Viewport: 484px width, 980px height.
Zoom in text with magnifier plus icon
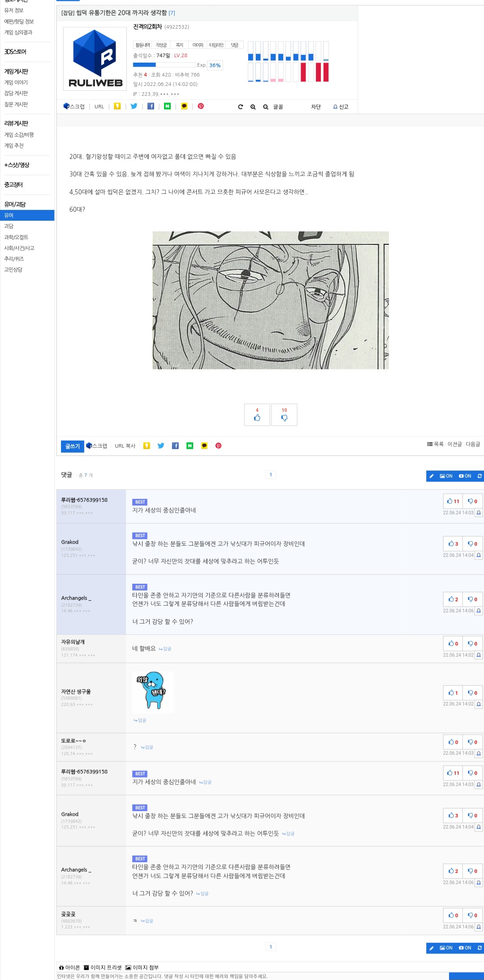point(253,107)
